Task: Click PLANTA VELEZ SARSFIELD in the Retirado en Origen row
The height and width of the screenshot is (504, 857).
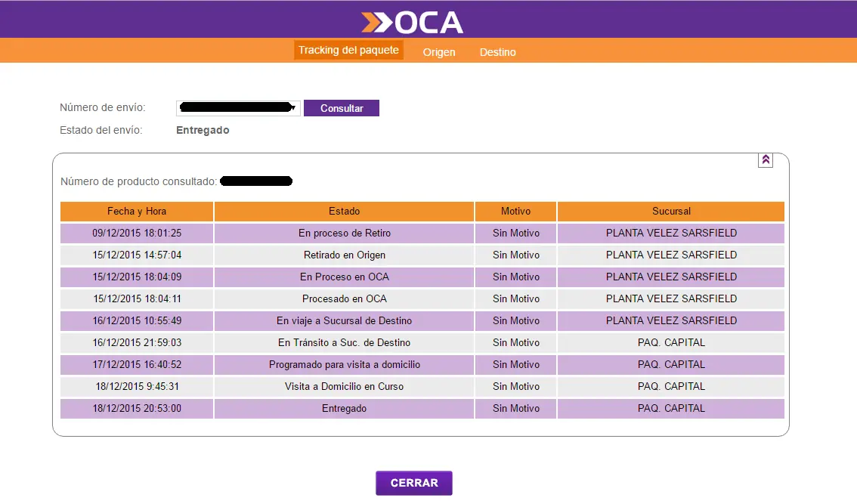Action: (x=671, y=255)
